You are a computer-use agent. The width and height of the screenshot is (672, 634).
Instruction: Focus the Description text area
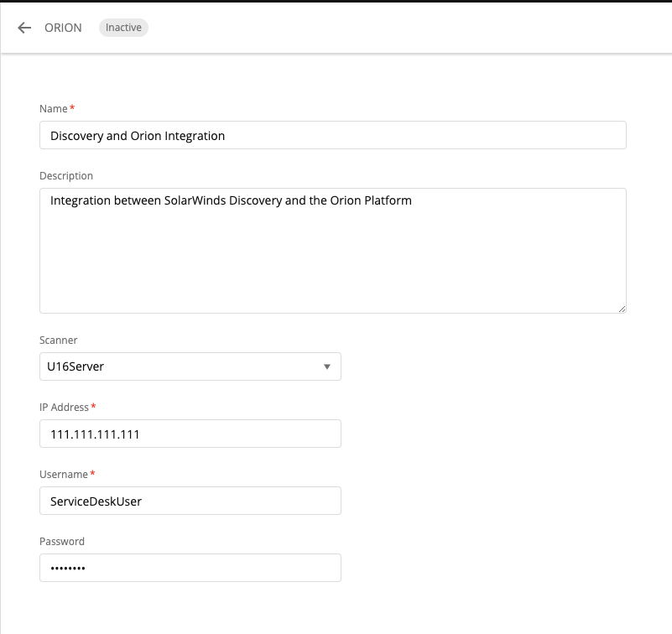333,251
